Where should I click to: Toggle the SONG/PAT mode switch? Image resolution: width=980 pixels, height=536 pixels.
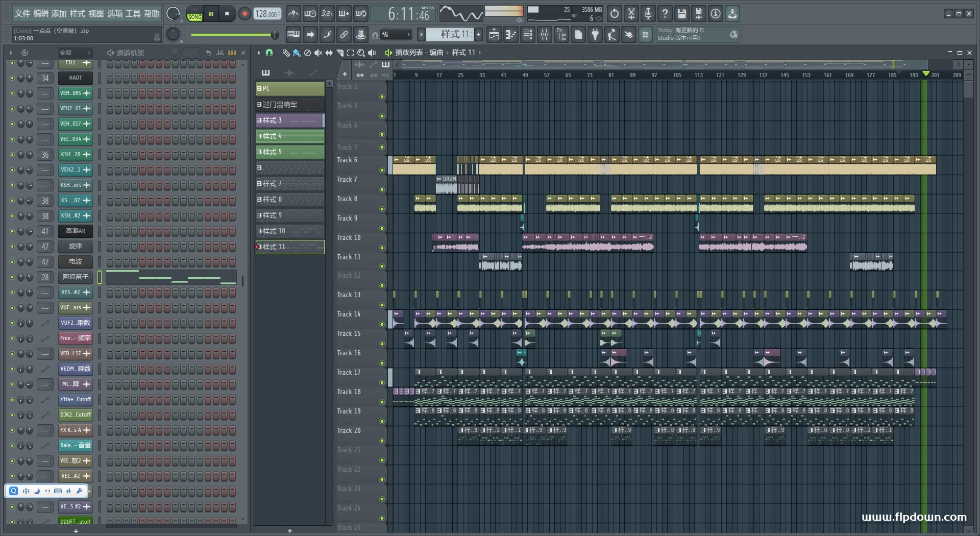[x=194, y=14]
